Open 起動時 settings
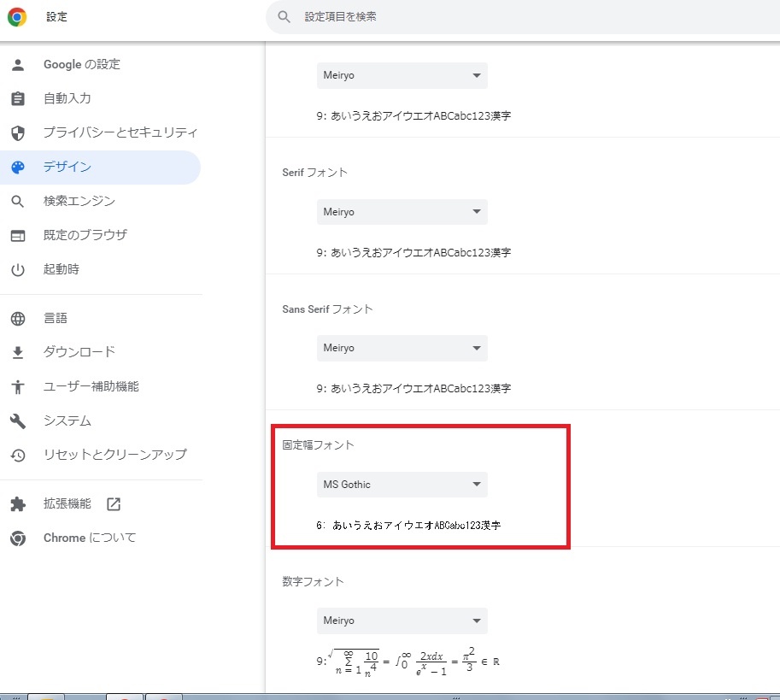This screenshot has width=780, height=700. (62, 269)
